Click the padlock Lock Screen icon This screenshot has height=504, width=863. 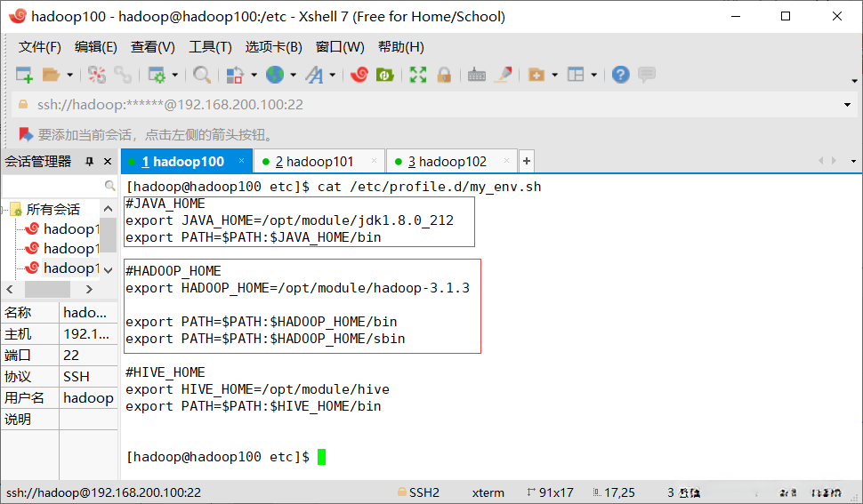coord(444,75)
